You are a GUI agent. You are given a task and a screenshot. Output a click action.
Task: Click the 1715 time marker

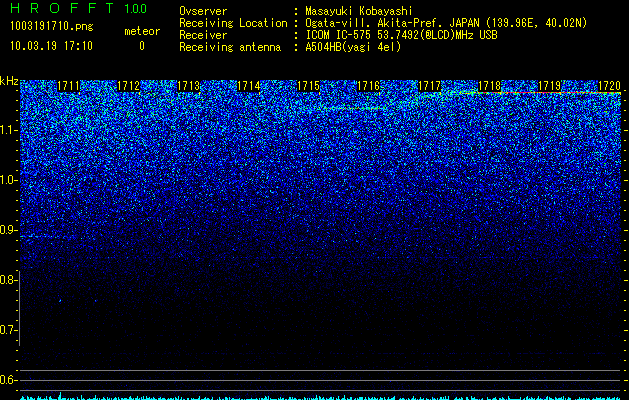tap(308, 86)
